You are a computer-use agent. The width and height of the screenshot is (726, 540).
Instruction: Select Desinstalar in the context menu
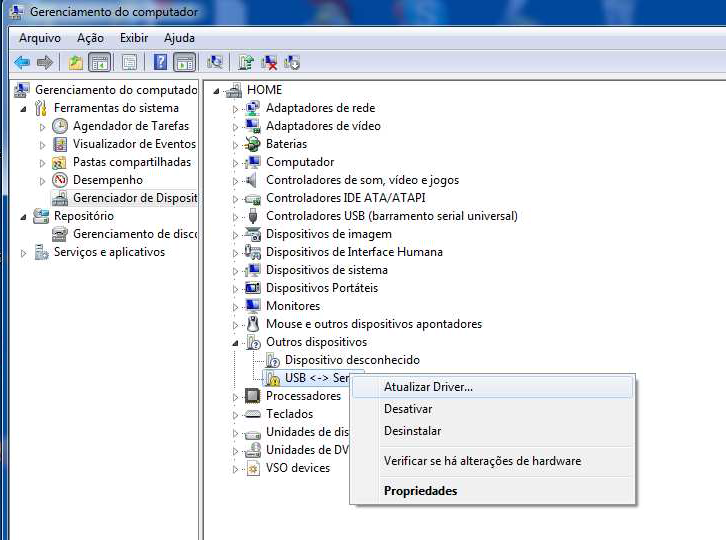(x=412, y=431)
